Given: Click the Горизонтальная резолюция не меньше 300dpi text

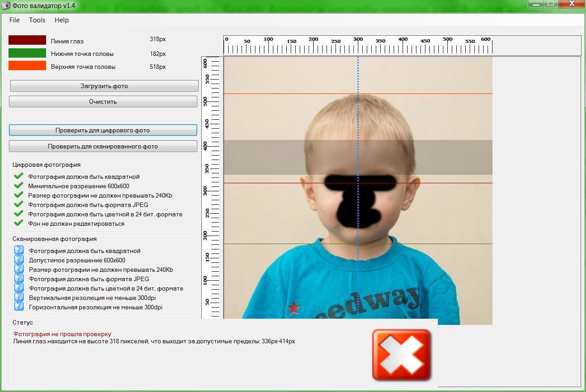Looking at the screenshot, I should (x=96, y=307).
